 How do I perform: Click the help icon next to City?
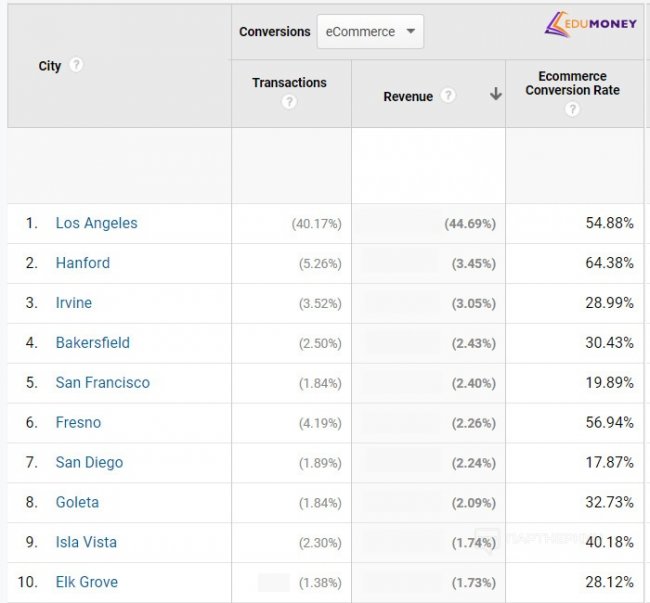point(76,65)
